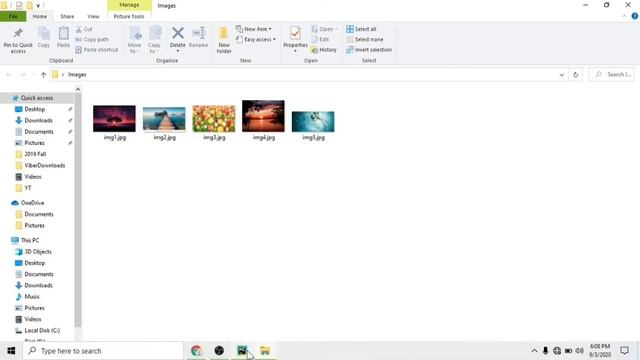
Task: Open the Copy to menu
Action: (154, 40)
